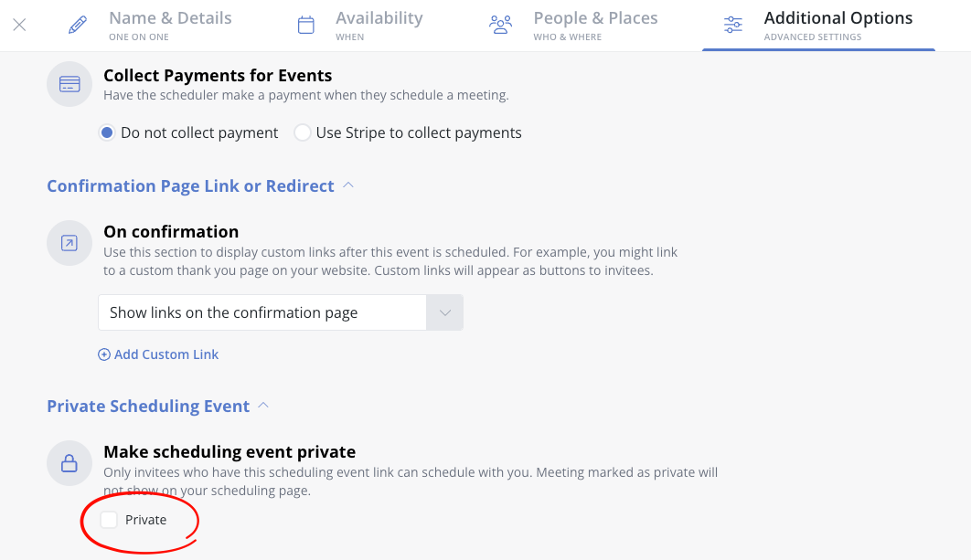Viewport: 971px width, 560px height.
Task: Choose Use Stripe to collect payments
Action: click(x=302, y=132)
